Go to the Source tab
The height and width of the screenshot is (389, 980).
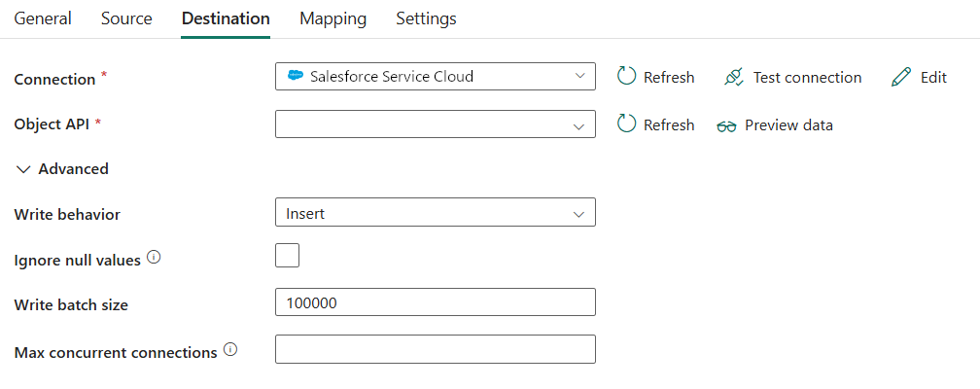[x=126, y=18]
